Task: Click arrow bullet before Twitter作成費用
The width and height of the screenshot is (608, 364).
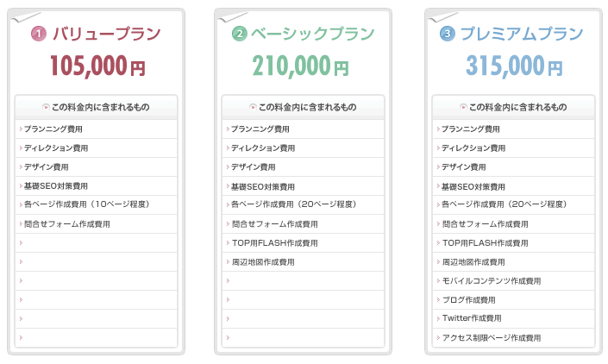Action: (x=438, y=318)
